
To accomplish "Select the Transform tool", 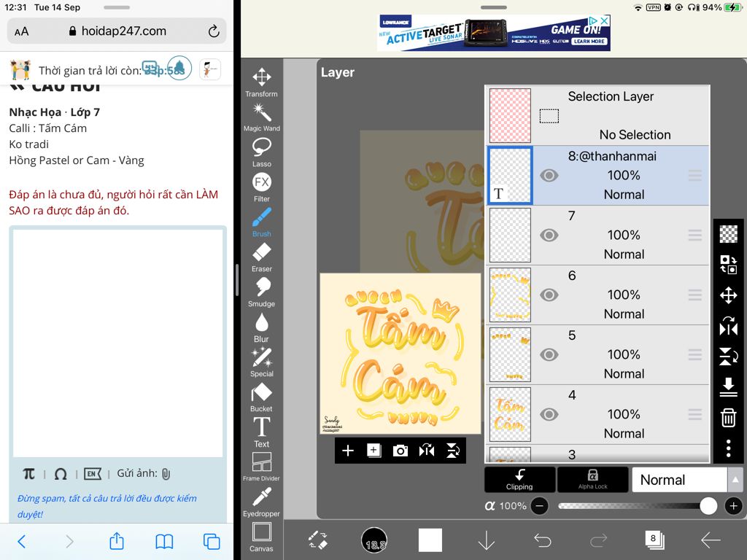I will point(262,82).
